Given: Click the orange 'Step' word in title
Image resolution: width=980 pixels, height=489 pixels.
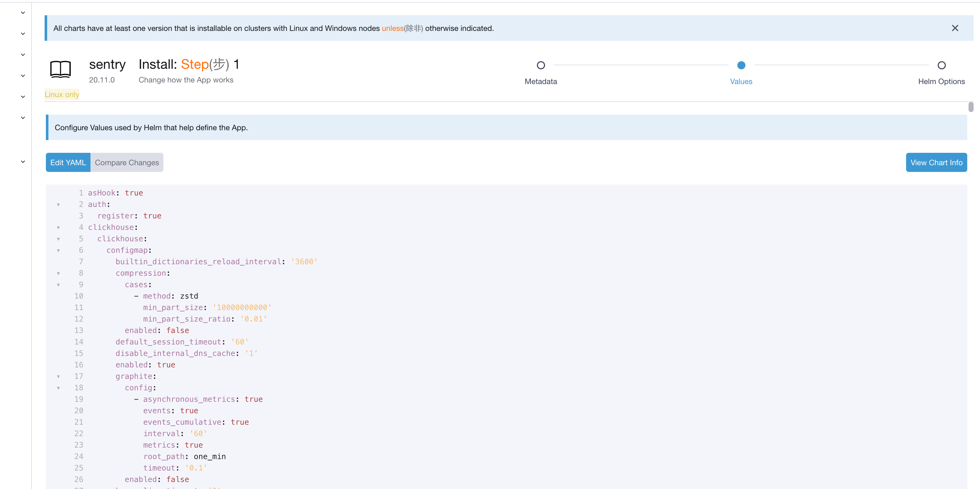Looking at the screenshot, I should (195, 64).
